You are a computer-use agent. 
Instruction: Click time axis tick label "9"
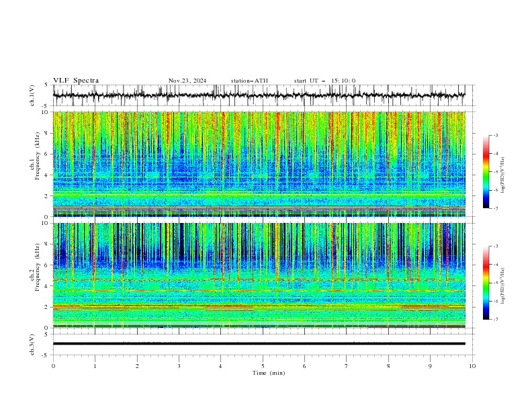coord(430,366)
